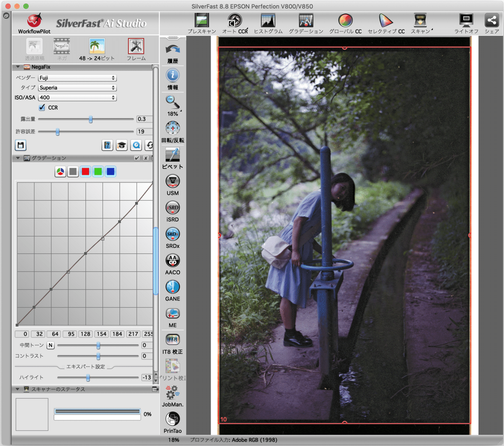
Task: Open USM unsharp mask tool
Action: [x=173, y=185]
